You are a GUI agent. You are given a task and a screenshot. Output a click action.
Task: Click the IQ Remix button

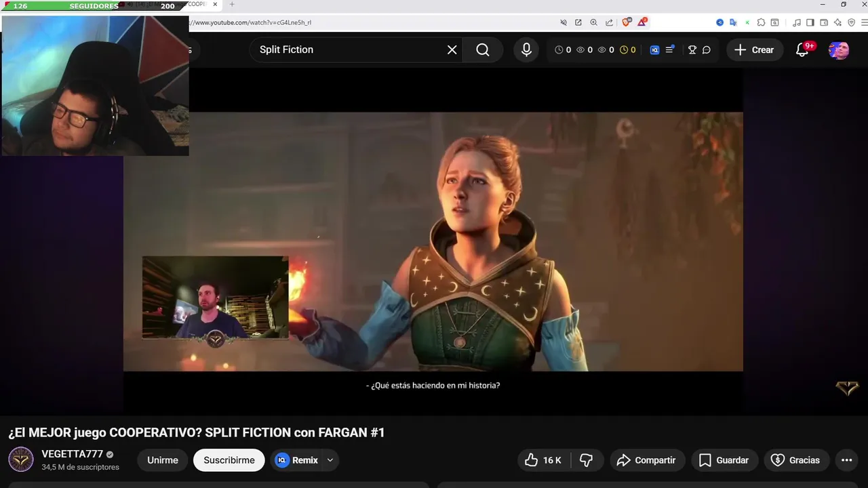coord(297,460)
